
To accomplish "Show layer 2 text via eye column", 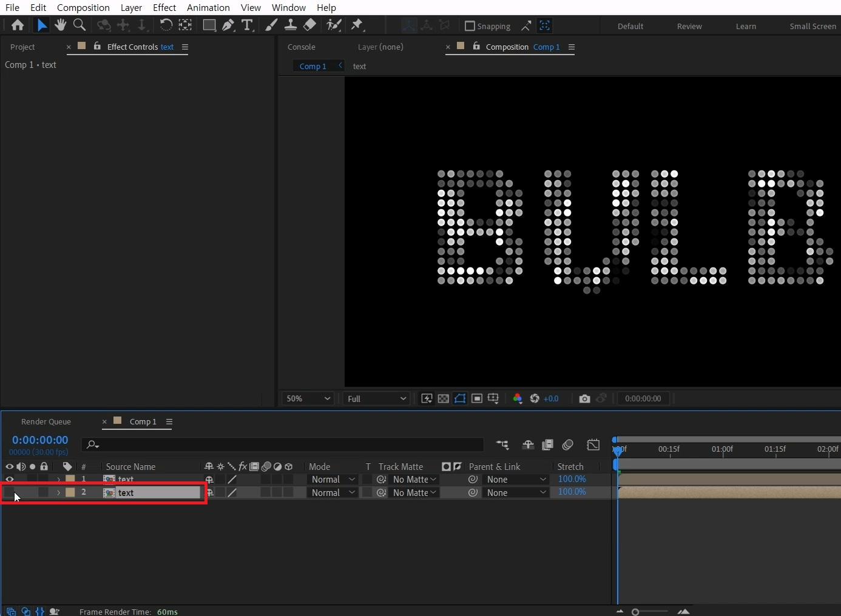I will point(9,492).
